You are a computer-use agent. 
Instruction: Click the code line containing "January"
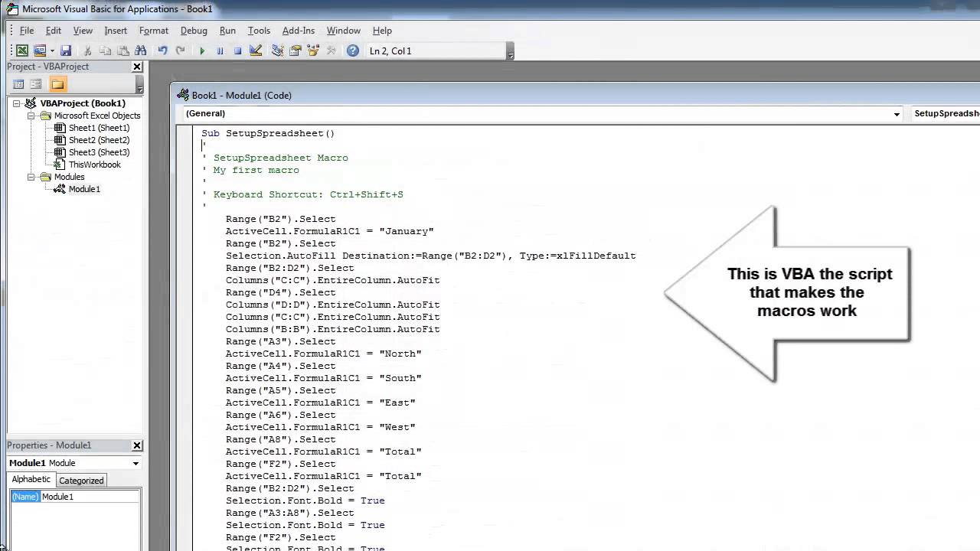point(329,231)
